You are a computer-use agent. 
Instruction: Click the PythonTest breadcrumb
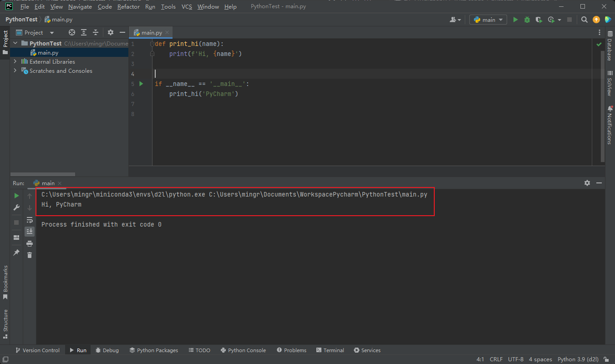coord(21,20)
